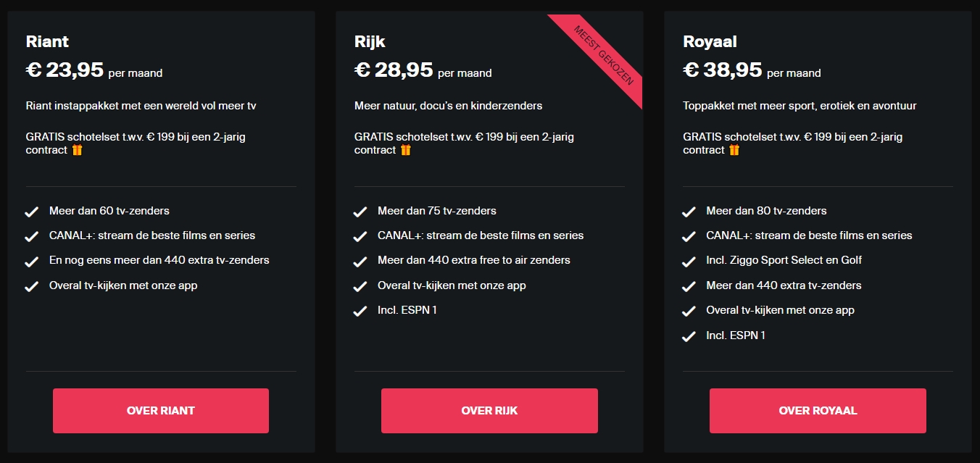Screen dimensions: 980x463
Task: Click the Riant package title
Action: click(48, 42)
